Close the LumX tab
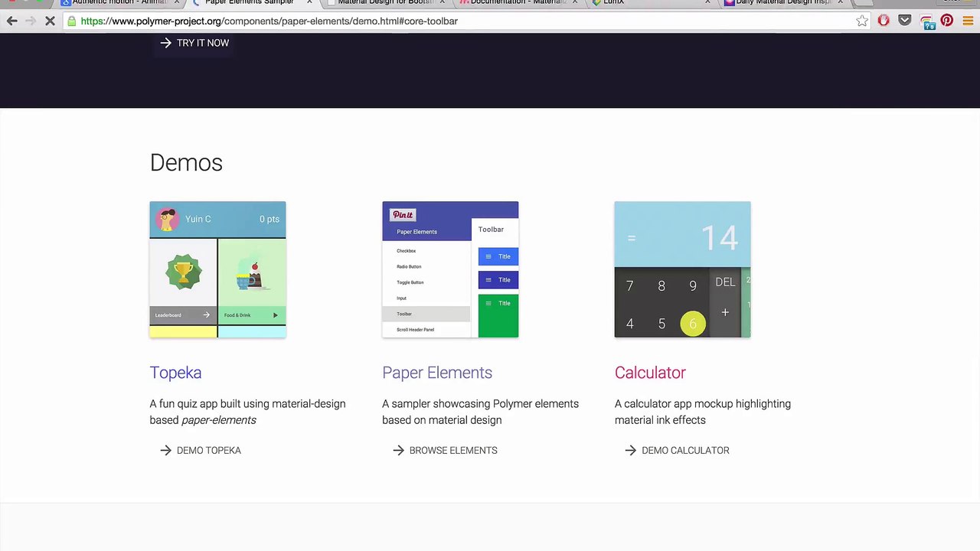 coord(707,2)
